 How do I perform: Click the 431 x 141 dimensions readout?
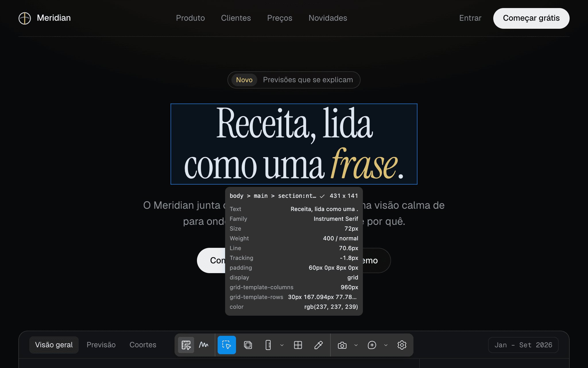[344, 196]
